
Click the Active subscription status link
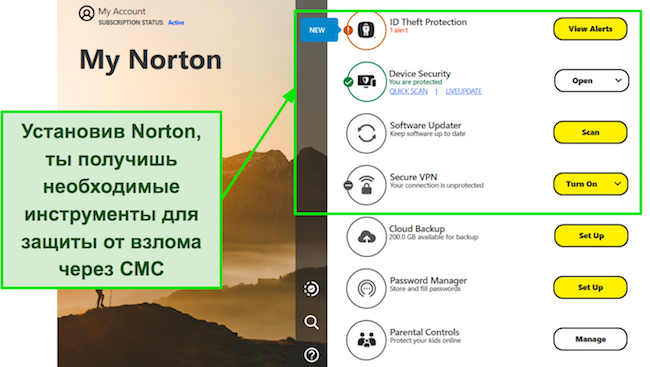click(x=176, y=22)
